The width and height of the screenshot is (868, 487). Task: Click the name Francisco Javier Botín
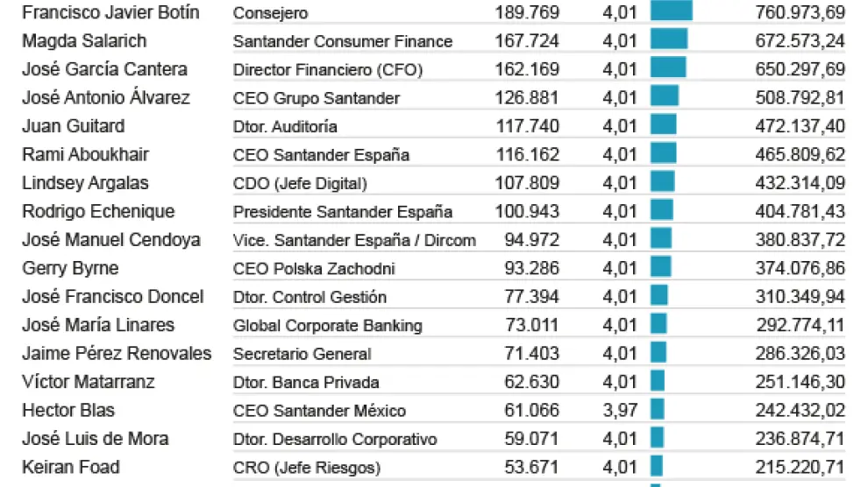click(110, 12)
